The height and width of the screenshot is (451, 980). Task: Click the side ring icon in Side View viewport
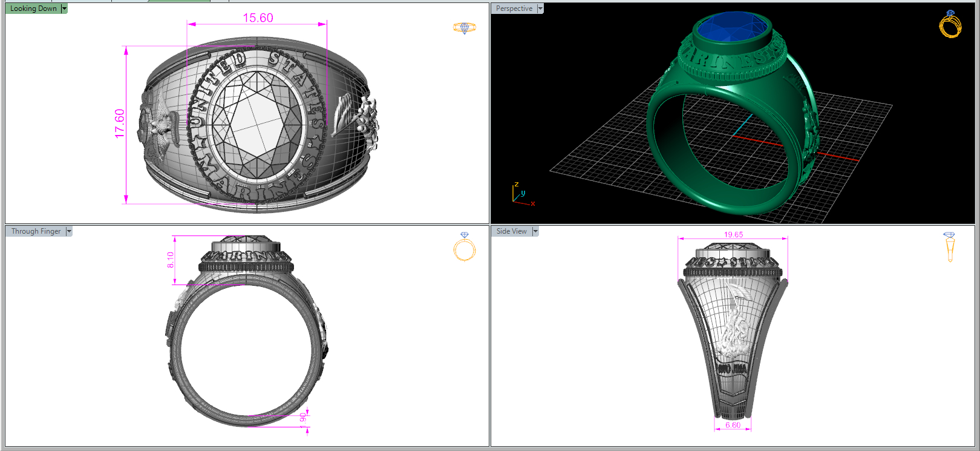click(x=949, y=247)
